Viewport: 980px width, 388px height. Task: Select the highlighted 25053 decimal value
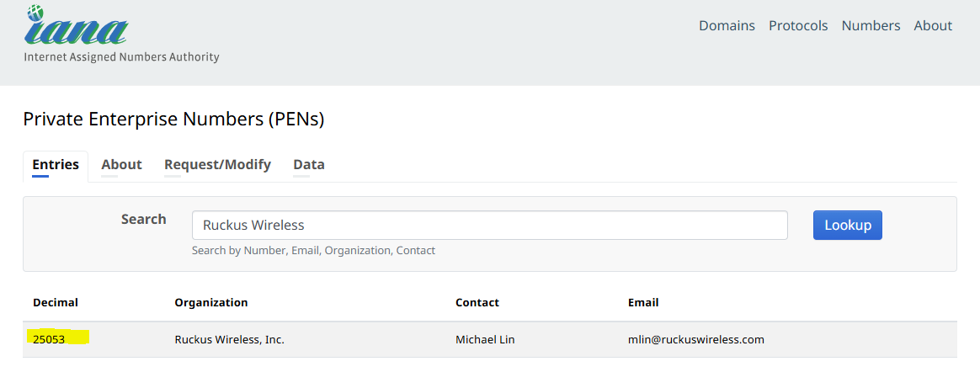tap(49, 340)
